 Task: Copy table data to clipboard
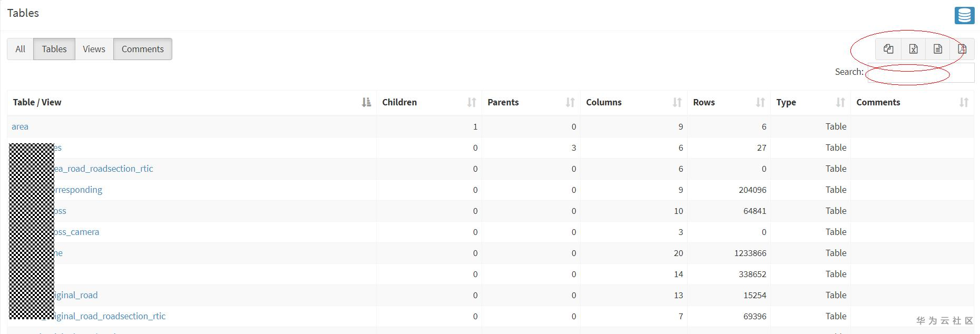888,49
